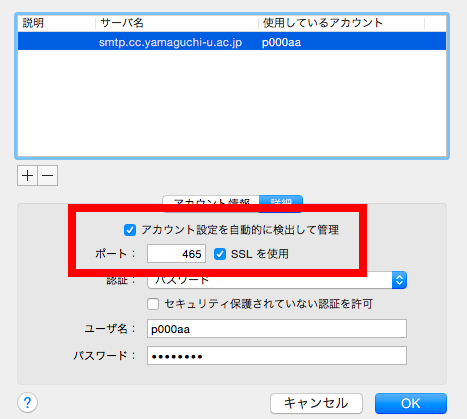This screenshot has height=419, width=467.
Task: Click the パスワード input field
Action: pyautogui.click(x=277, y=356)
